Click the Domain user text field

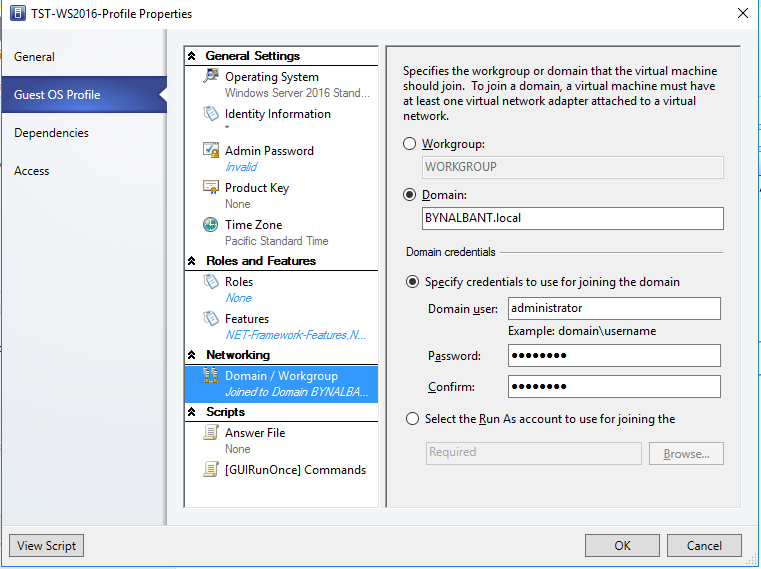[x=614, y=308]
